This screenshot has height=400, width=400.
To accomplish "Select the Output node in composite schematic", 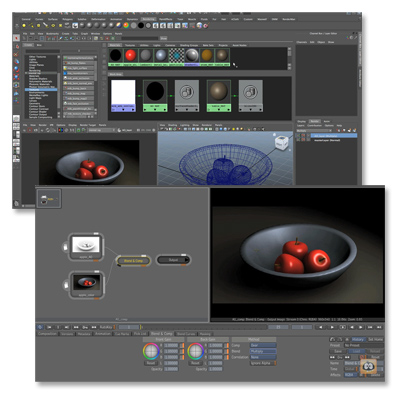I will coord(173,260).
